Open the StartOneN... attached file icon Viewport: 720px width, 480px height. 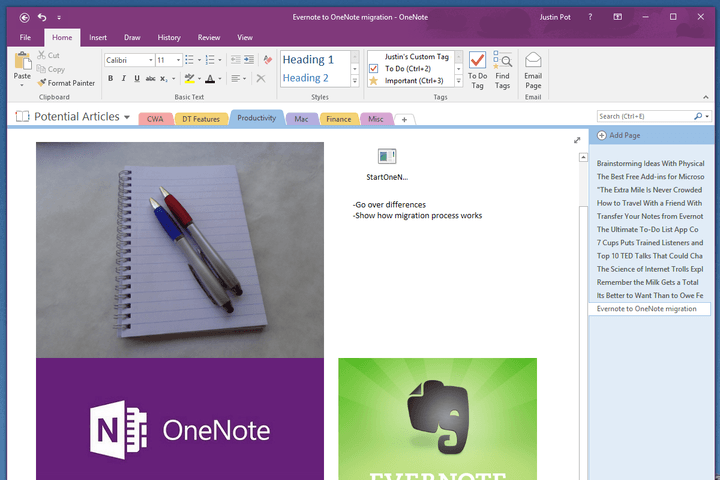[x=387, y=157]
